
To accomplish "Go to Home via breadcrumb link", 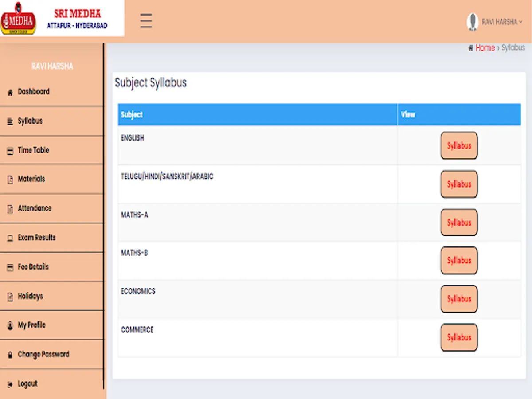I will (485, 48).
